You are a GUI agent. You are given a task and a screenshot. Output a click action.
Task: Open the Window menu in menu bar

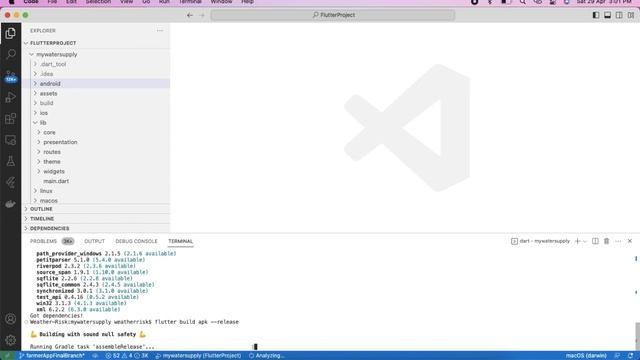(221, 2)
